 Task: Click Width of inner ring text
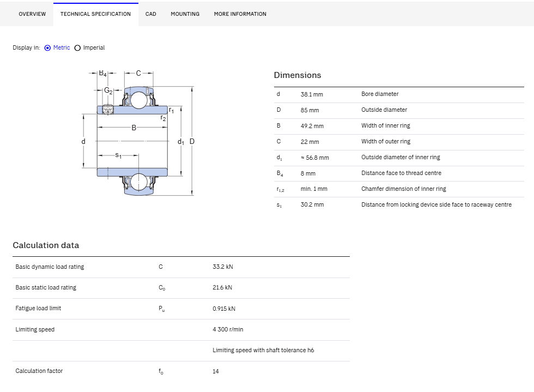click(x=386, y=125)
